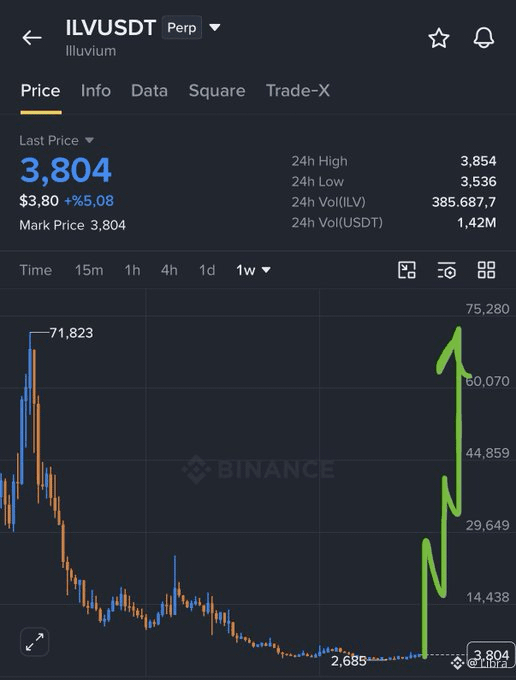516x680 pixels.
Task: Expand the ILVUSDT Perp pair dropdown
Action: click(215, 27)
